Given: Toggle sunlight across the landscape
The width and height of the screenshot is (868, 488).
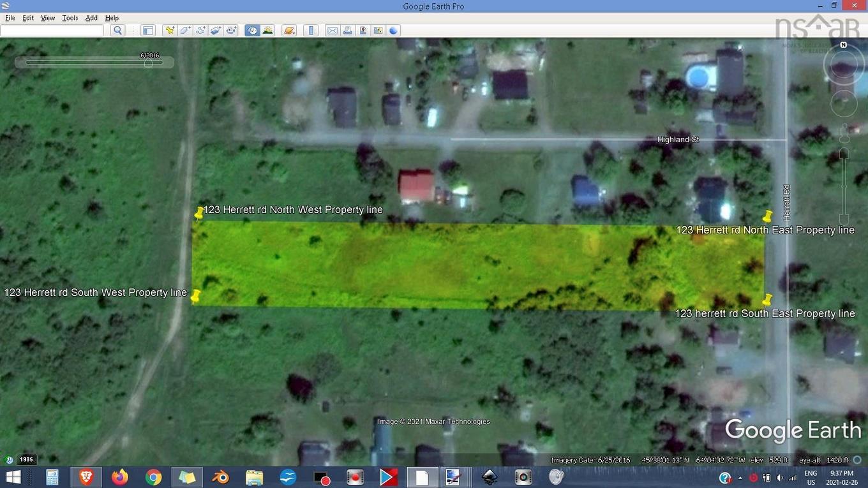Looking at the screenshot, I should (268, 30).
